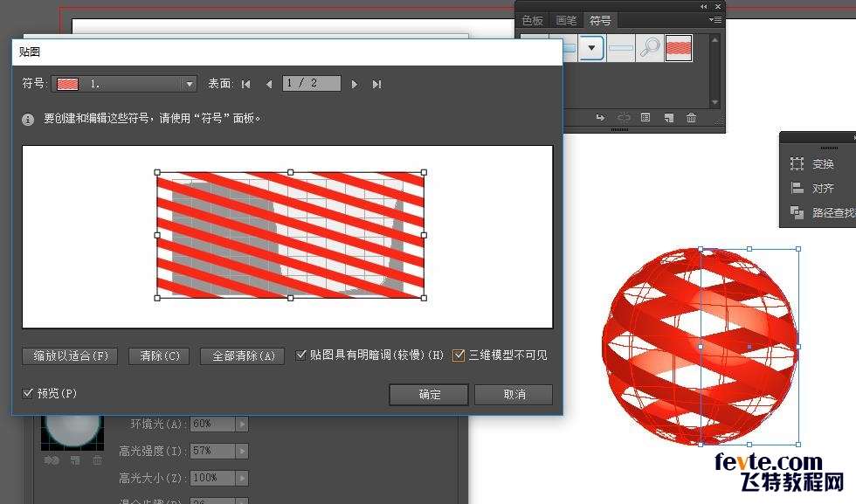Click the 全部清除(A) button
Image resolution: width=856 pixels, height=504 pixels.
(243, 356)
